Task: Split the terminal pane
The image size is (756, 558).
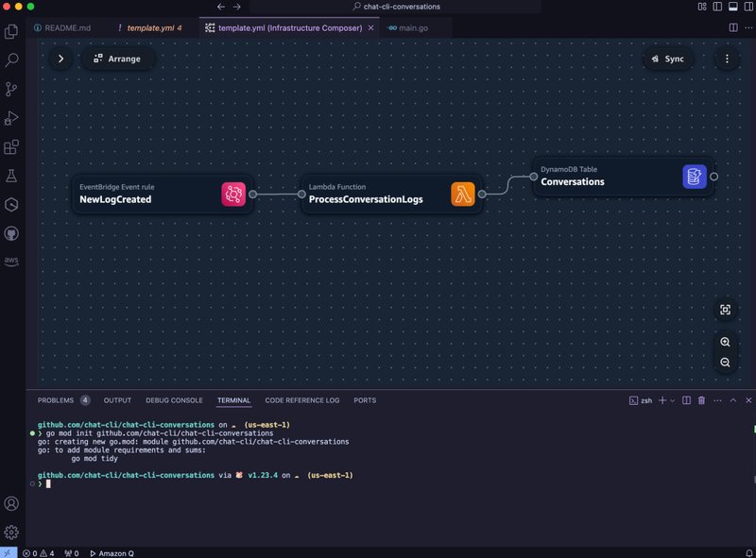Action: (x=686, y=400)
